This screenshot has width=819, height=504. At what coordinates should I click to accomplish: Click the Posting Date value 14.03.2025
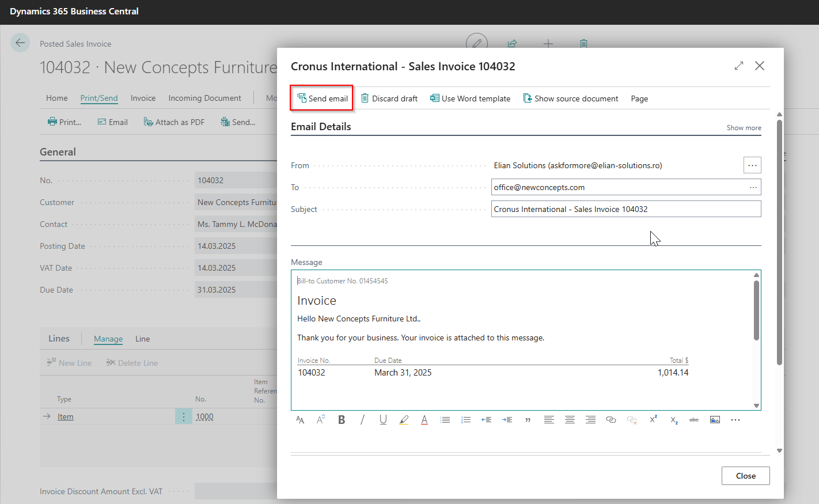[217, 246]
